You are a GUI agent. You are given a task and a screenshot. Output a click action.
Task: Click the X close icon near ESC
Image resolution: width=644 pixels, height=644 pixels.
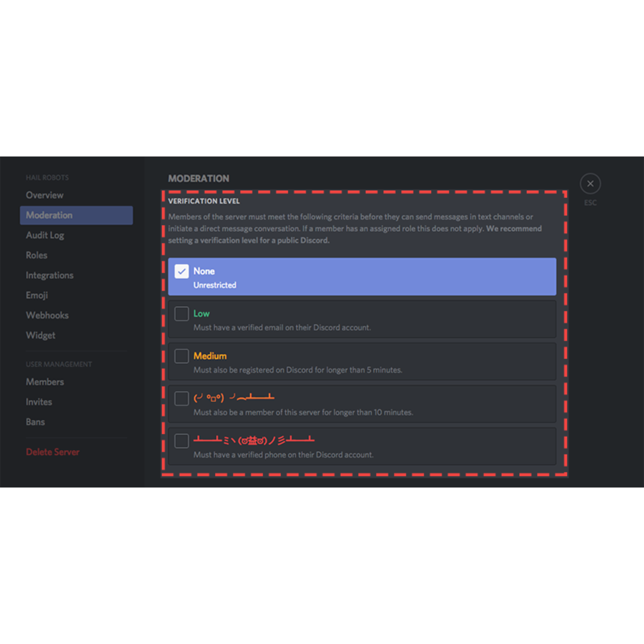point(590,183)
